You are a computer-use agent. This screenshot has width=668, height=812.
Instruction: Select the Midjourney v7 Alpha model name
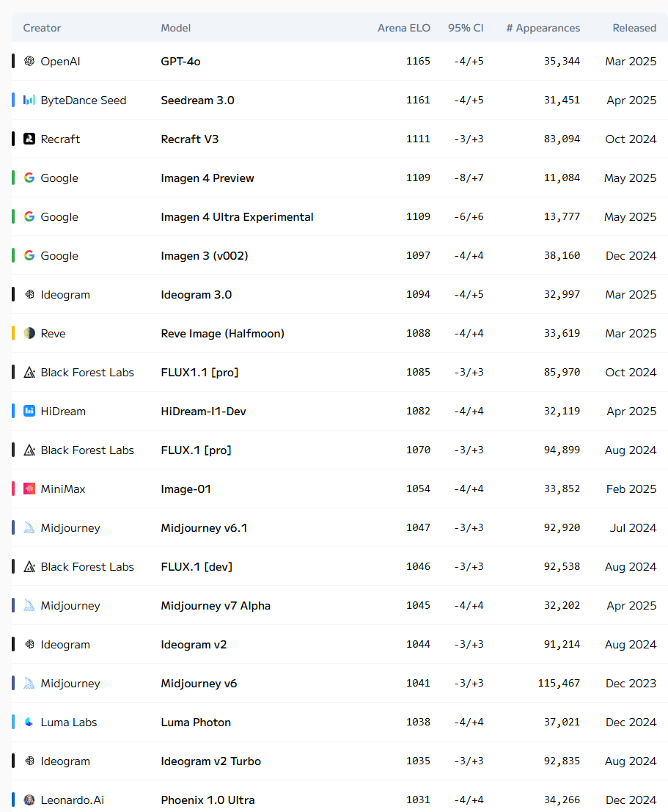pos(216,605)
